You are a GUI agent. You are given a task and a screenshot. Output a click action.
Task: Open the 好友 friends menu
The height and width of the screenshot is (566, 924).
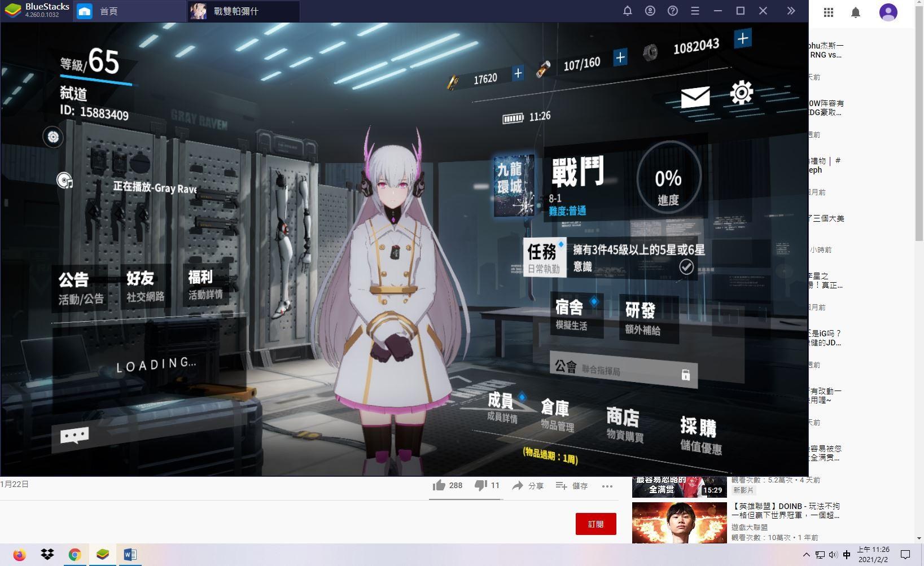pos(145,286)
